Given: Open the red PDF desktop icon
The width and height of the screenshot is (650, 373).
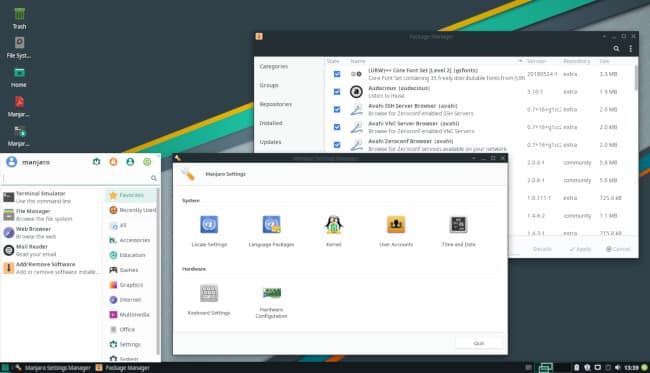Looking at the screenshot, I should point(19,107).
